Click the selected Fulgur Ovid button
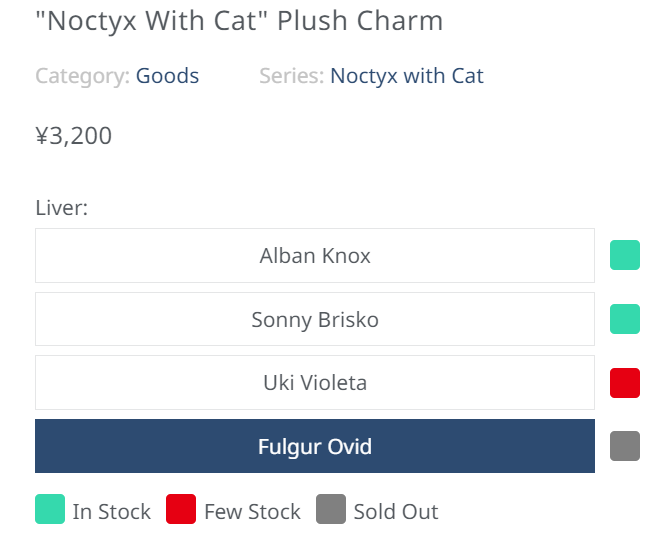The width and height of the screenshot is (658, 534). click(x=315, y=446)
